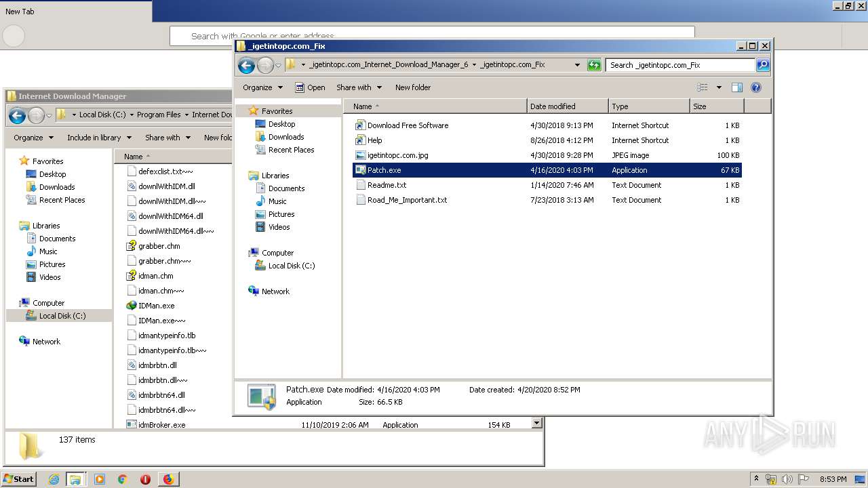Expand the view options dropdown arrow

(719, 87)
